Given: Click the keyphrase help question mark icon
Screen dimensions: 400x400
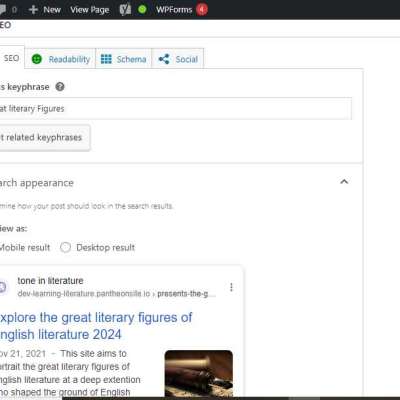Looking at the screenshot, I should point(60,87).
